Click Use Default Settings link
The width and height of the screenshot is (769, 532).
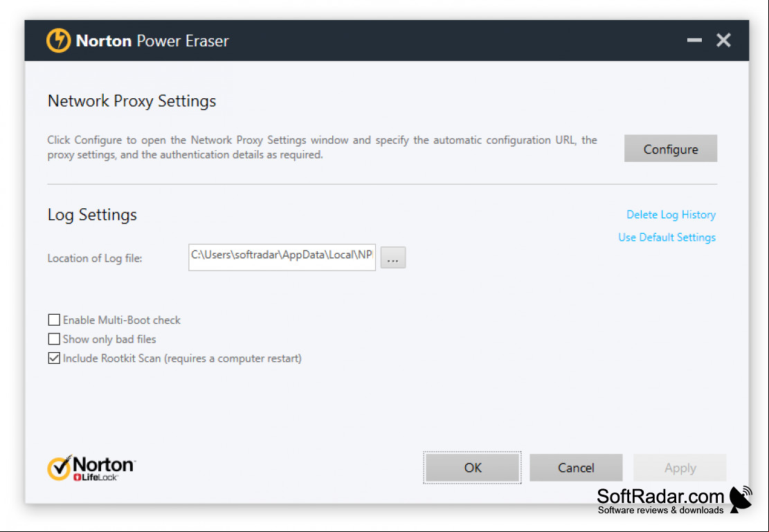[667, 237]
